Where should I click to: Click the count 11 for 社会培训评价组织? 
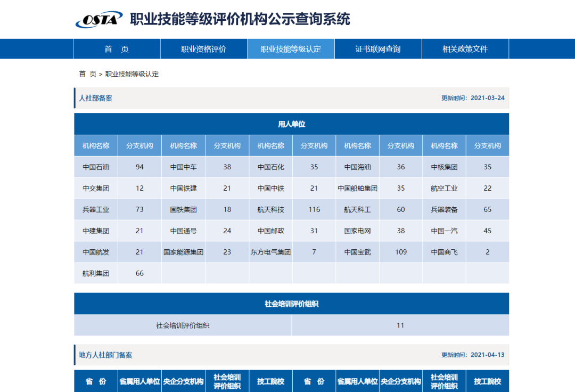(400, 325)
